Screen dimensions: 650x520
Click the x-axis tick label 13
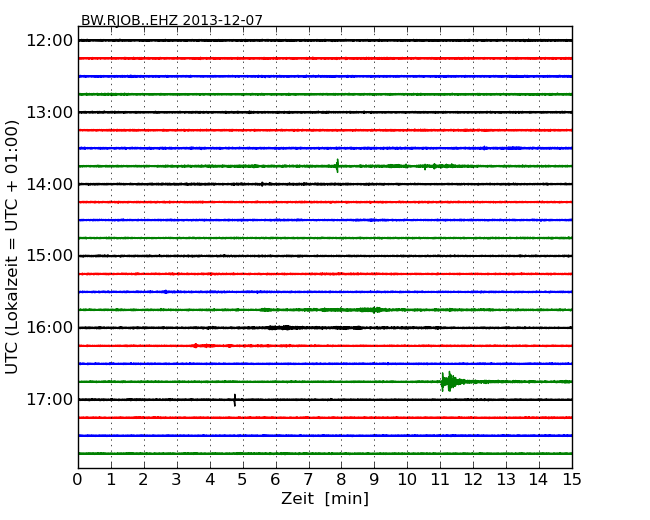point(506,480)
